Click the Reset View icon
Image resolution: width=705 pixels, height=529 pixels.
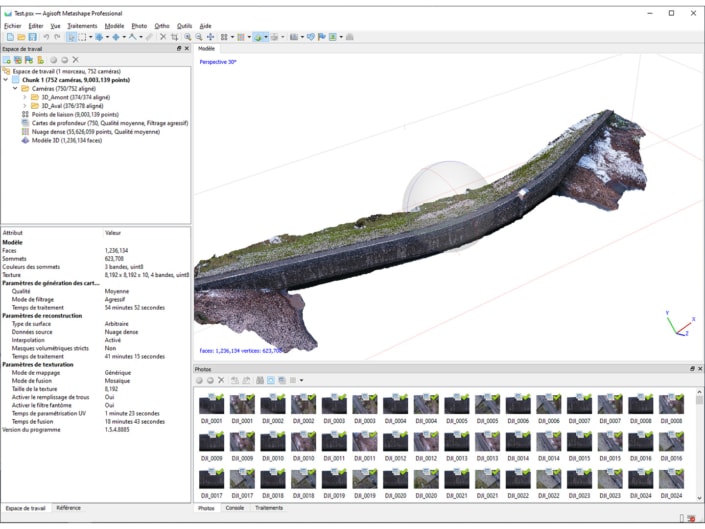210,37
